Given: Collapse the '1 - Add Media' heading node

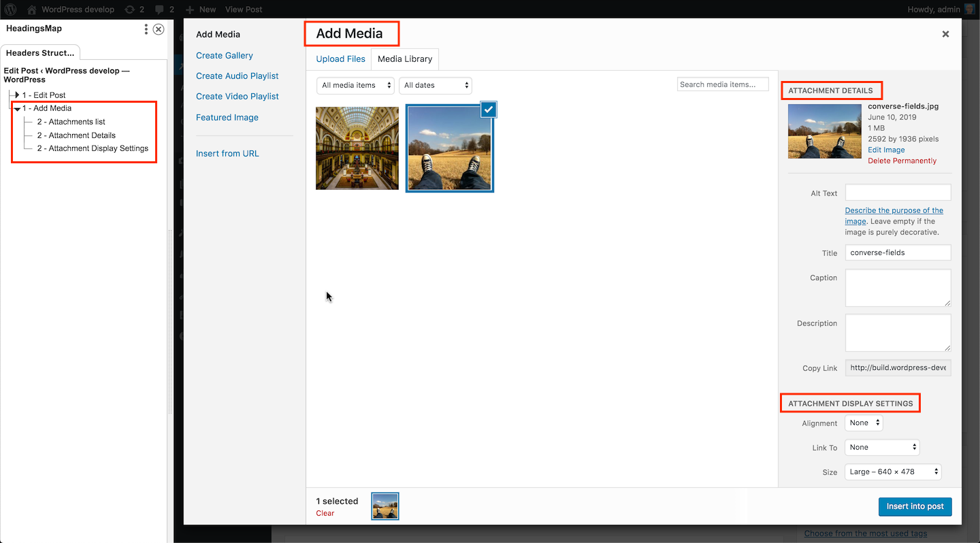Looking at the screenshot, I should tap(17, 109).
